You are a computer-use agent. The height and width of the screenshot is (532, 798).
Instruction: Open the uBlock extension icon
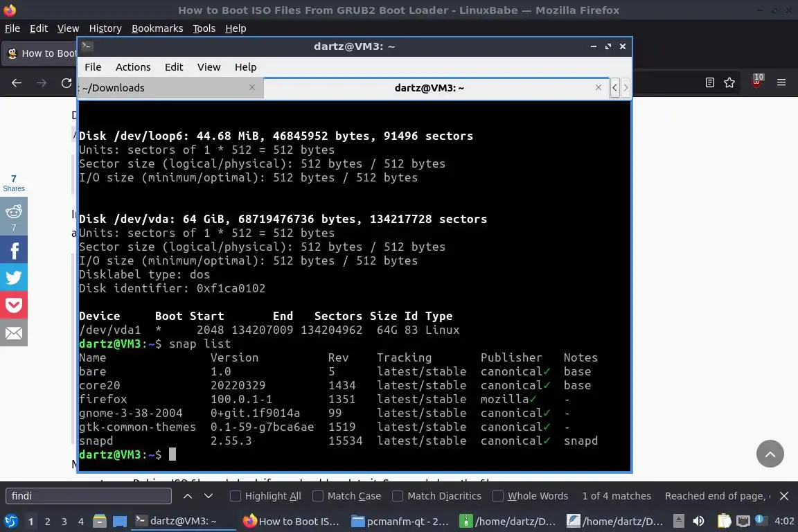point(756,82)
